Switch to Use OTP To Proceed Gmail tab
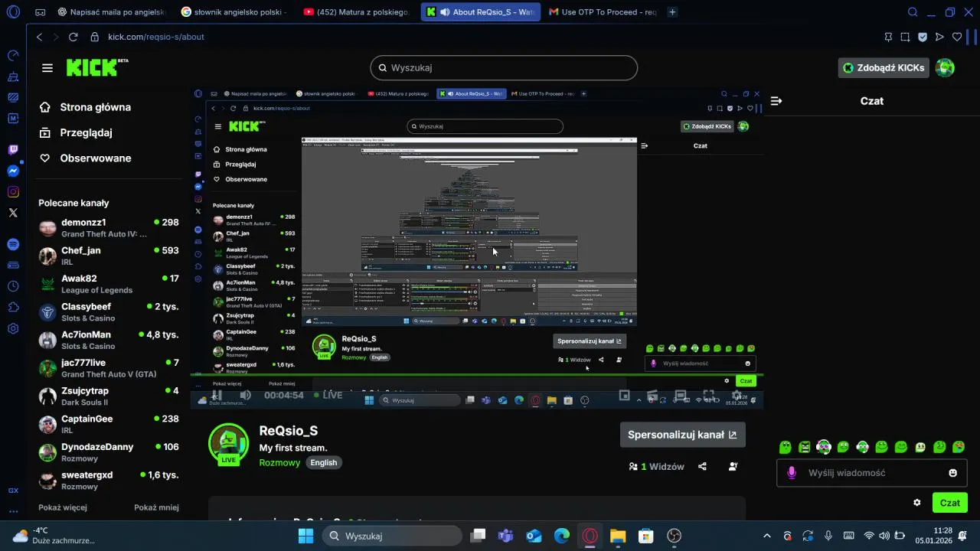This screenshot has height=551, width=980. click(603, 12)
